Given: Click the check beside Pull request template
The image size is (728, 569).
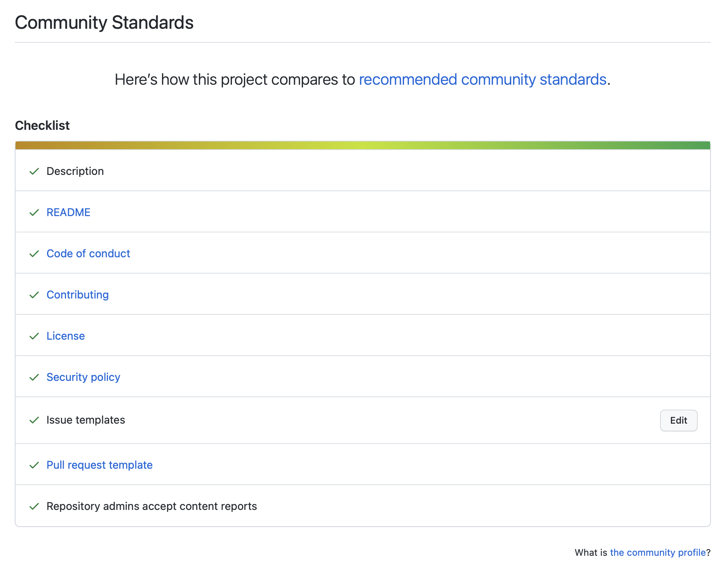Looking at the screenshot, I should (34, 465).
